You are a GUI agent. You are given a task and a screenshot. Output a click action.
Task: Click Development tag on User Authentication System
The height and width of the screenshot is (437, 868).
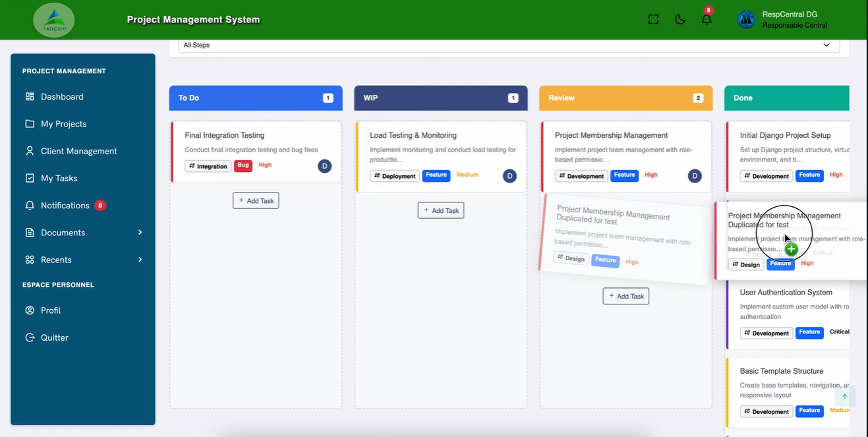(x=767, y=333)
